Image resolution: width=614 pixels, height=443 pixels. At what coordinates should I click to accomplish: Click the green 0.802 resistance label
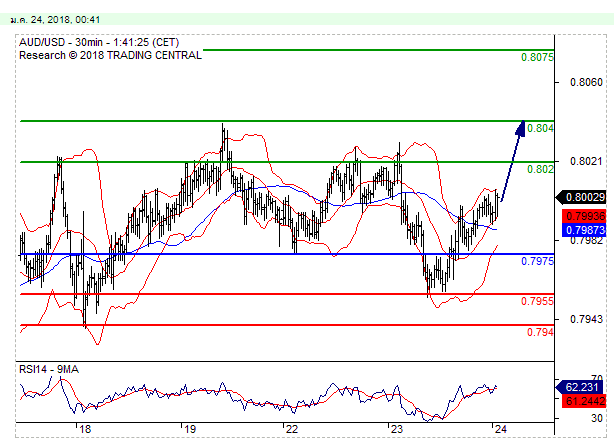(x=540, y=169)
